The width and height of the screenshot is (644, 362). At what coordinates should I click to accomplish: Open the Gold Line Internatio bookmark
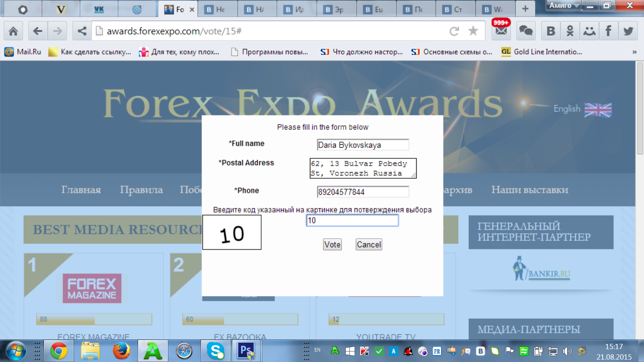click(x=542, y=52)
